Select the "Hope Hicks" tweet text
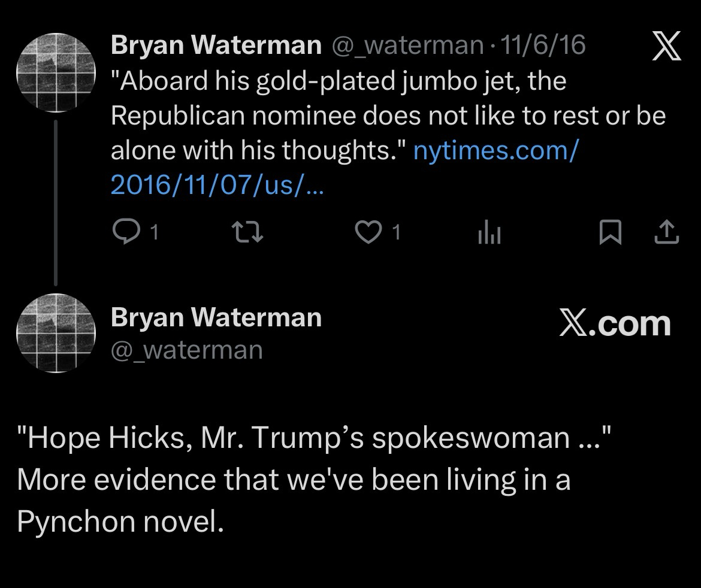Viewport: 701px width, 588px height. pos(313,438)
